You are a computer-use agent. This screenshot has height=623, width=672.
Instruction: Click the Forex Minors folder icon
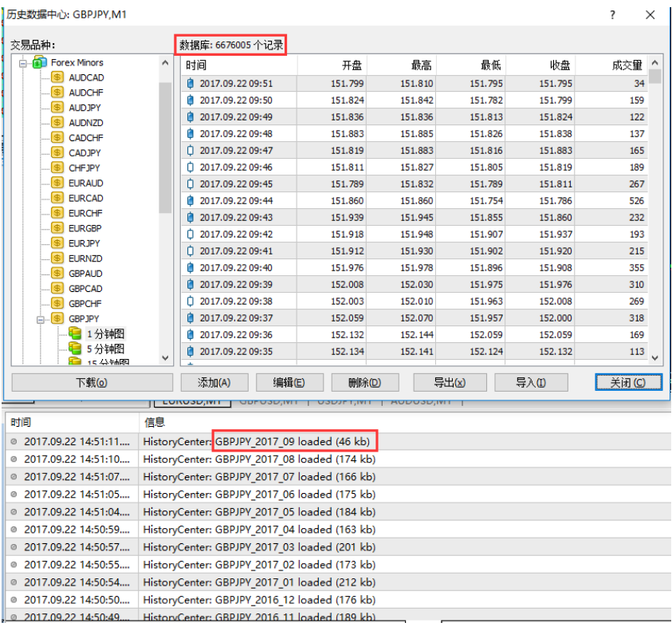pos(39,62)
